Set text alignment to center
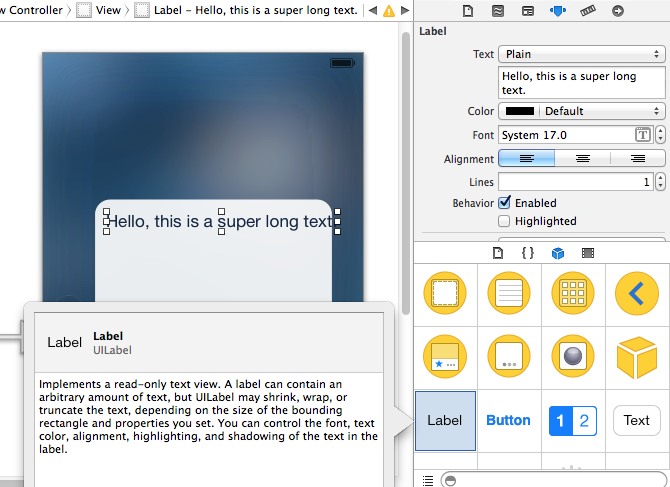 click(x=582, y=159)
